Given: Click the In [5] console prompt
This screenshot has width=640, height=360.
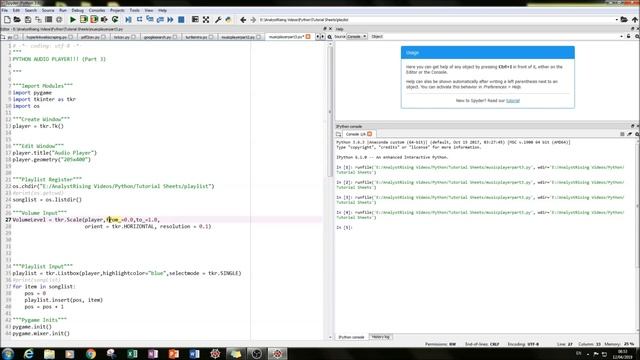Looking at the screenshot, I should tap(344, 227).
